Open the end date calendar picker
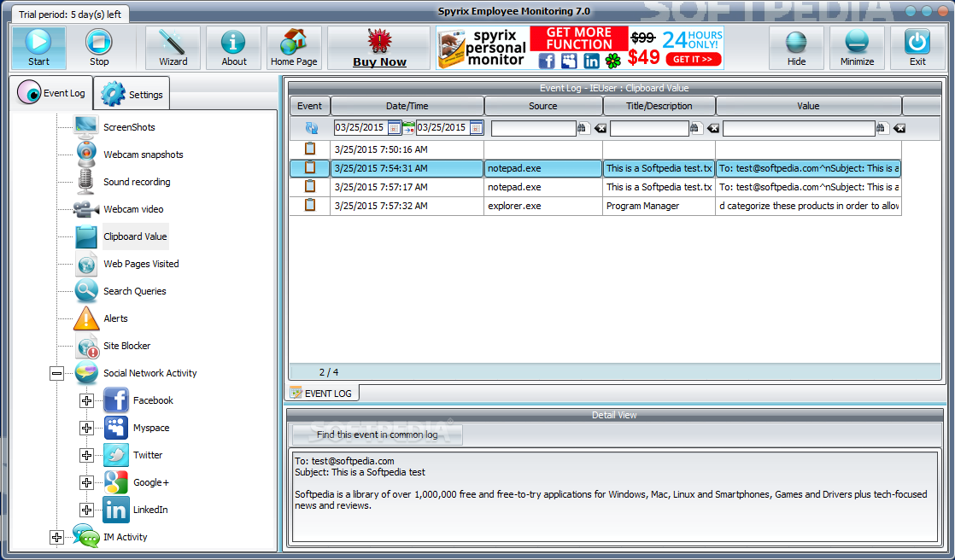Screen dimensions: 955x560 pos(477,128)
